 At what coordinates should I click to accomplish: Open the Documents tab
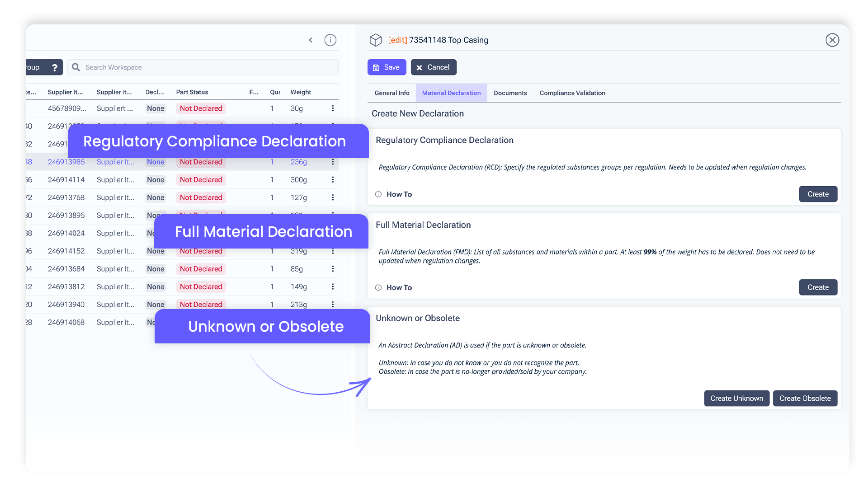(x=510, y=93)
